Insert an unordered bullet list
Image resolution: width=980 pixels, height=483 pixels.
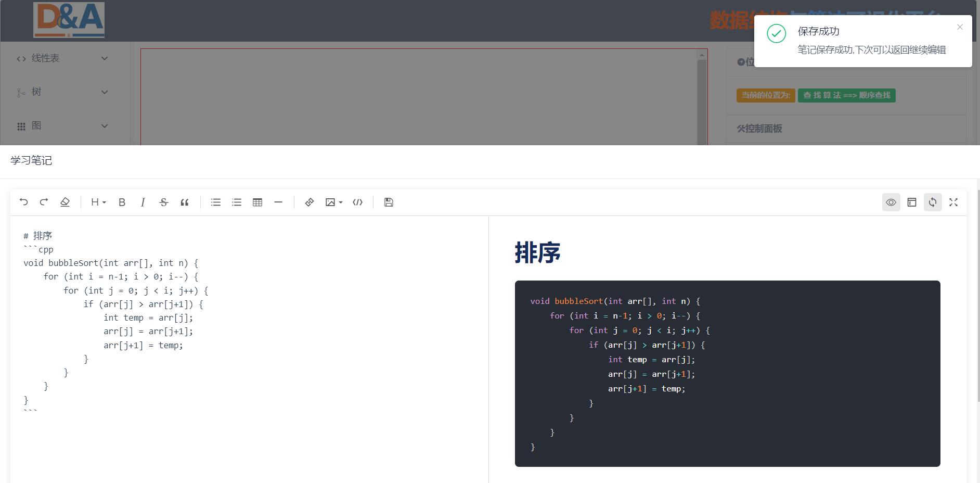(x=216, y=202)
